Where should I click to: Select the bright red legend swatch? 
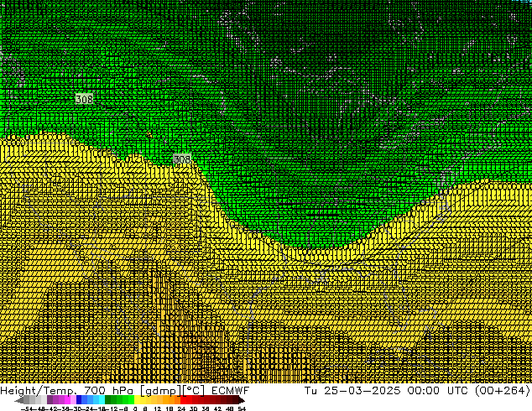click(x=183, y=399)
